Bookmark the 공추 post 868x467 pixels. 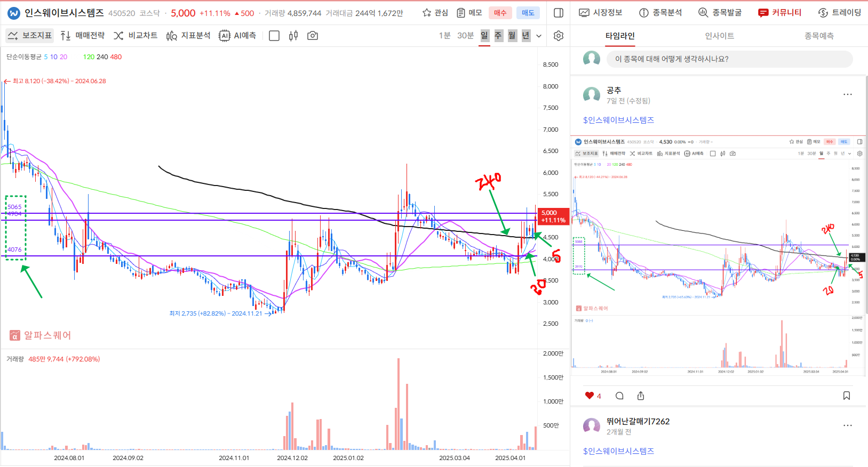[847, 396]
